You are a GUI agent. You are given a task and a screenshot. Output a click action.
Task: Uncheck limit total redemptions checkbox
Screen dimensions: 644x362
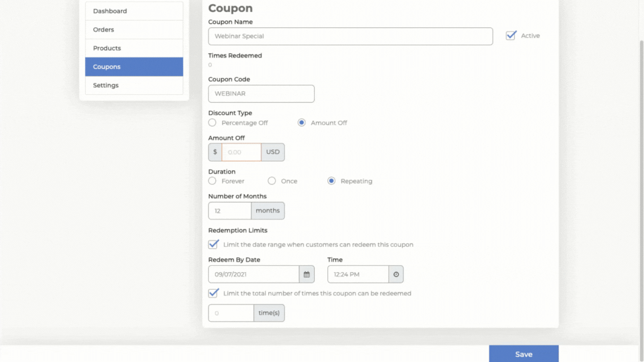pos(214,293)
